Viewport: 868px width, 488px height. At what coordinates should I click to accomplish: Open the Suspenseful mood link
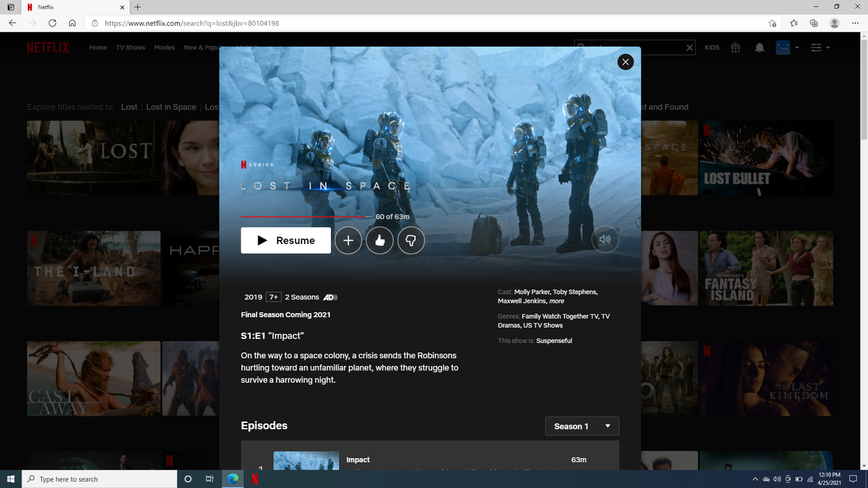pos(554,341)
